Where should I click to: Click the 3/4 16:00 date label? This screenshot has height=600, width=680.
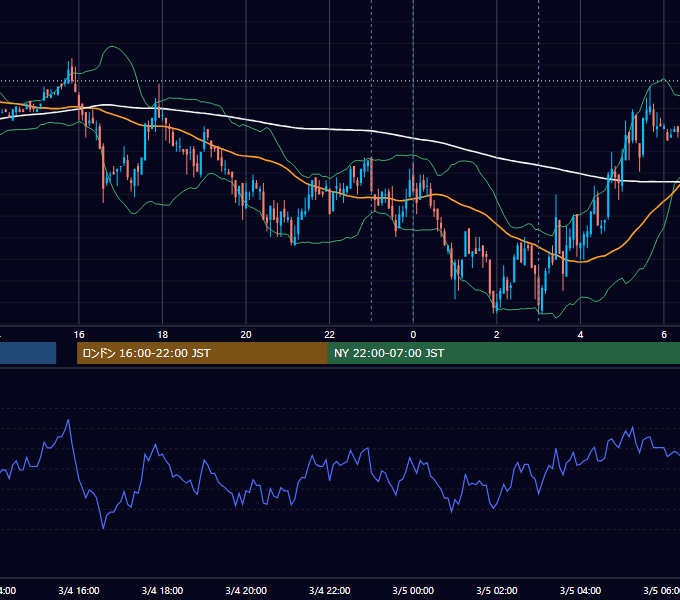pos(79,590)
